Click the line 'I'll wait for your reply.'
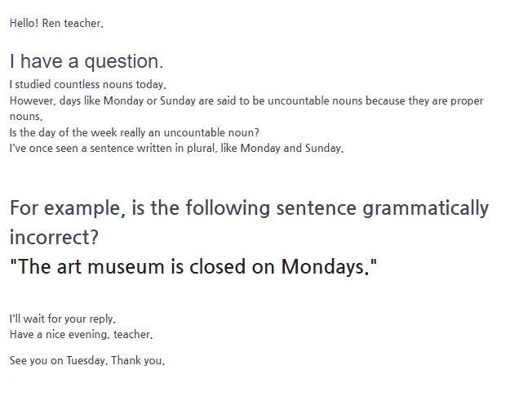Viewport: 532px width, 410px height. tap(63, 319)
